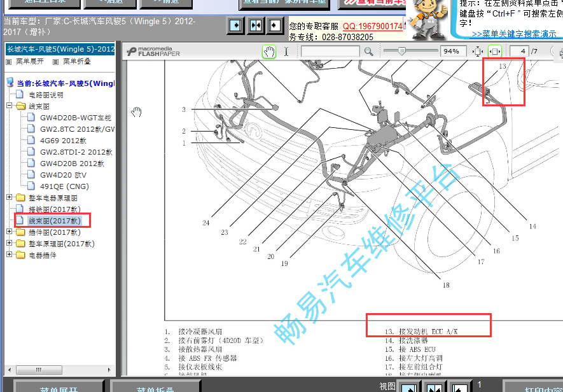This screenshot has width=563, height=392.
Task: Click the fit-to-width zoom icon
Action: (494, 52)
